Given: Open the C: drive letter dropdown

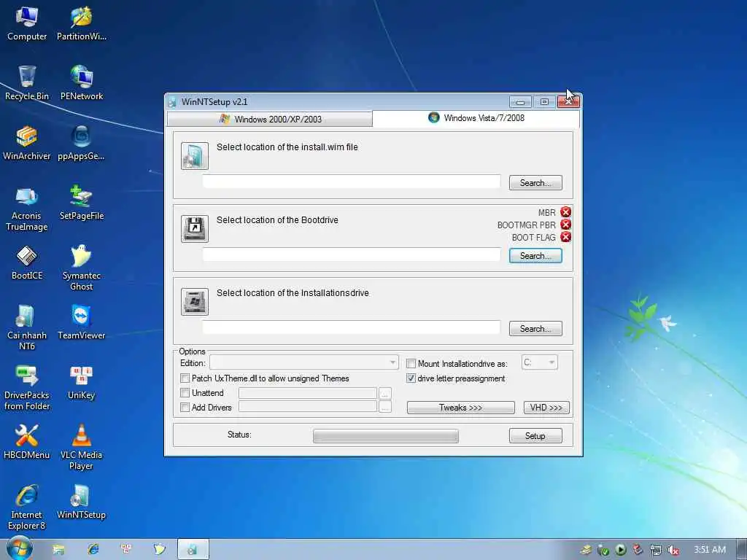Looking at the screenshot, I should click(x=539, y=362).
